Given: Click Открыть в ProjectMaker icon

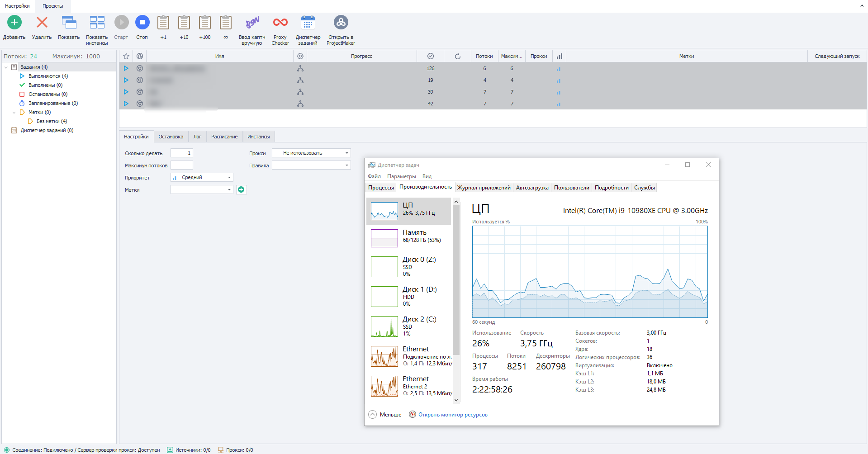Looking at the screenshot, I should pos(341,23).
